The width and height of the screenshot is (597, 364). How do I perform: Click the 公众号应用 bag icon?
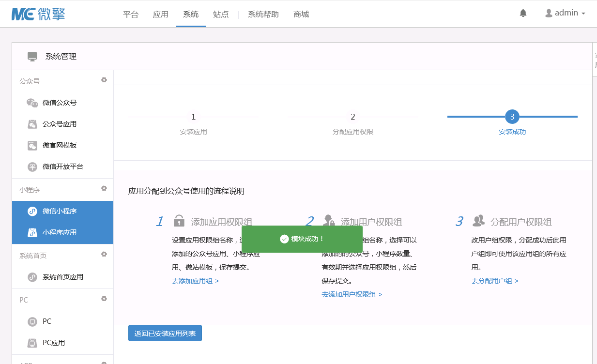[32, 124]
